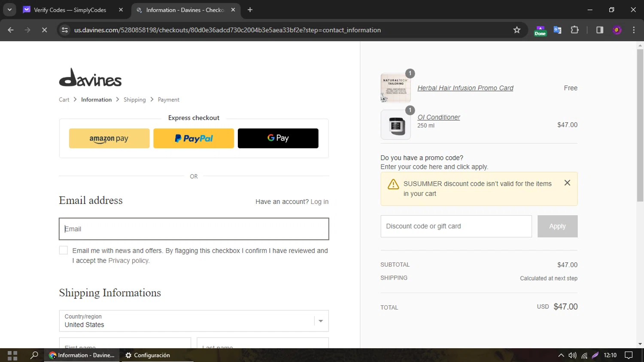Image resolution: width=644 pixels, height=362 pixels.
Task: Open the volume control in system tray
Action: click(x=572, y=355)
